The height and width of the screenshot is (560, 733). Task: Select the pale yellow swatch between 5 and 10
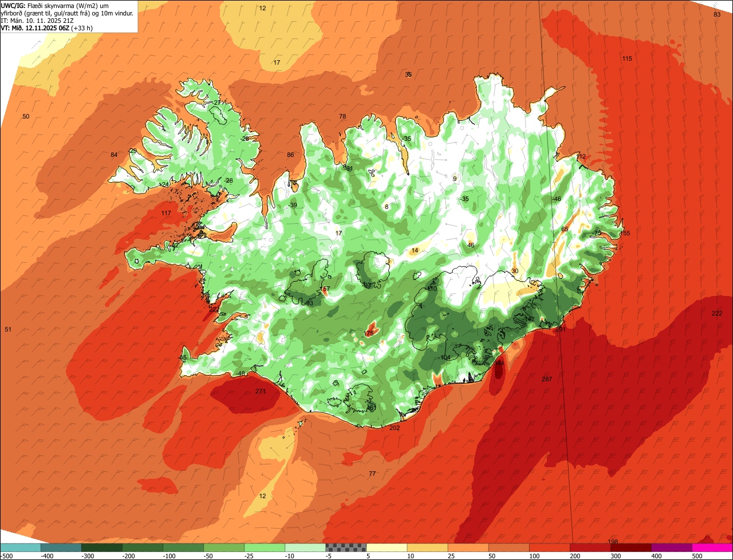386,547
